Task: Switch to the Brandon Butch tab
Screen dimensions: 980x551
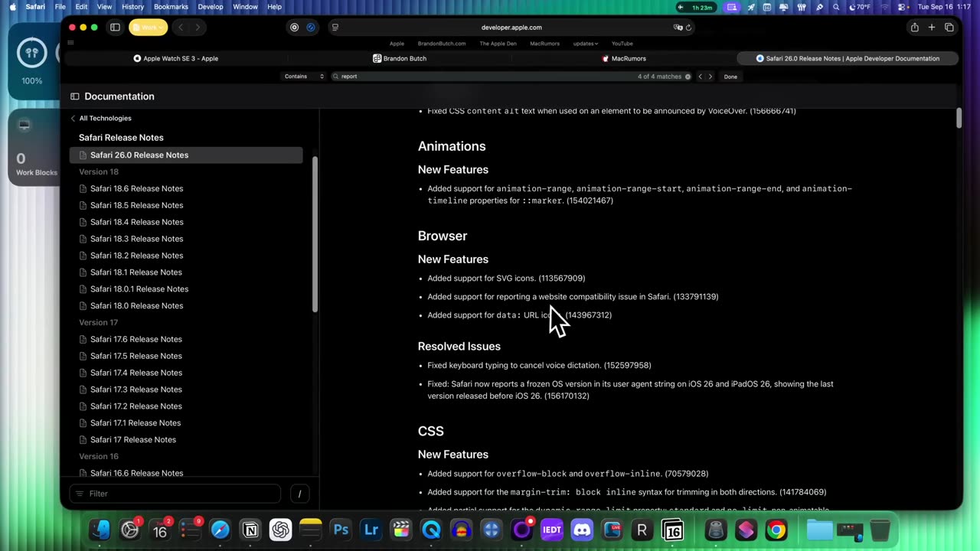Action: point(400,58)
